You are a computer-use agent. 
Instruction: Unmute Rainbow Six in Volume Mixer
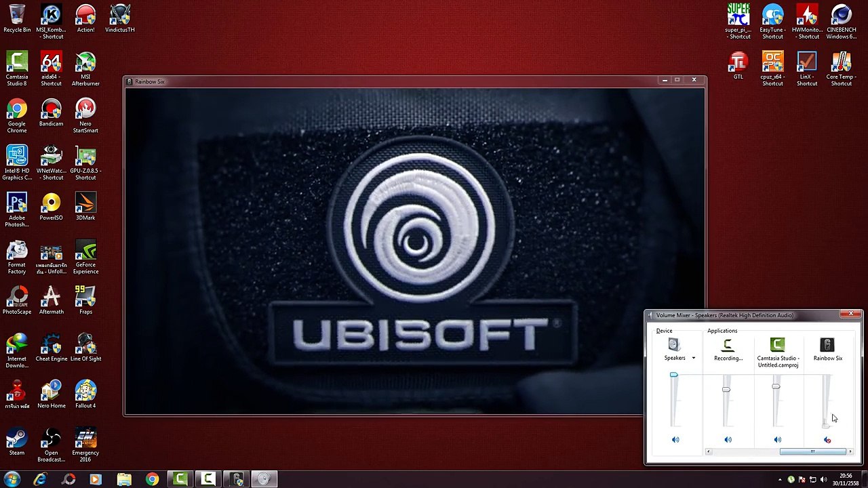coord(827,440)
